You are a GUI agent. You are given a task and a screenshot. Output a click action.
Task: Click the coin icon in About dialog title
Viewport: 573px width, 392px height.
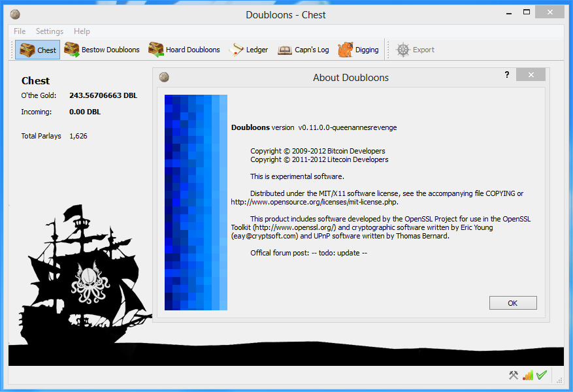[x=164, y=77]
